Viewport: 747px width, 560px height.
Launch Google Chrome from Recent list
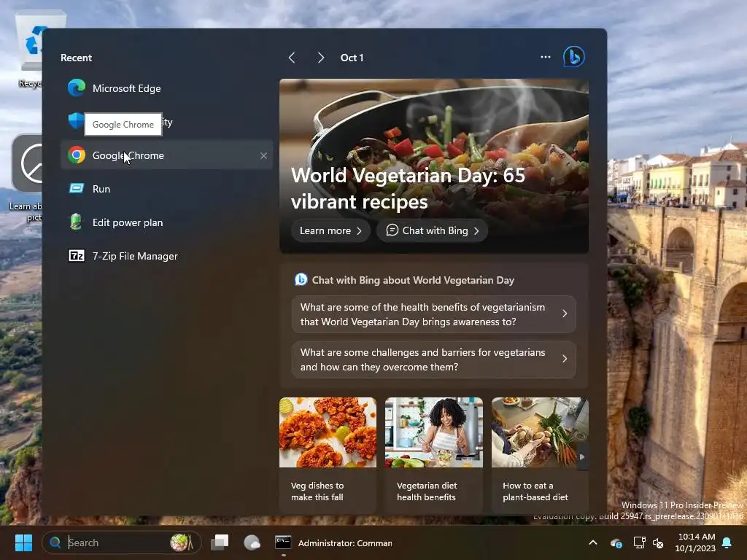point(166,155)
